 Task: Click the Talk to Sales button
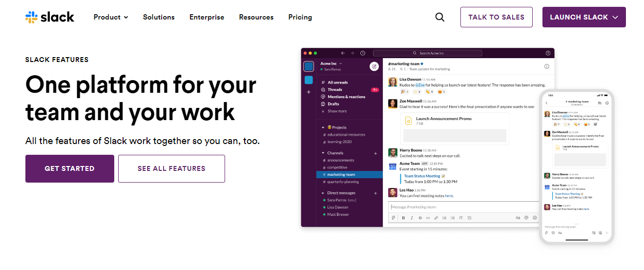pyautogui.click(x=497, y=17)
